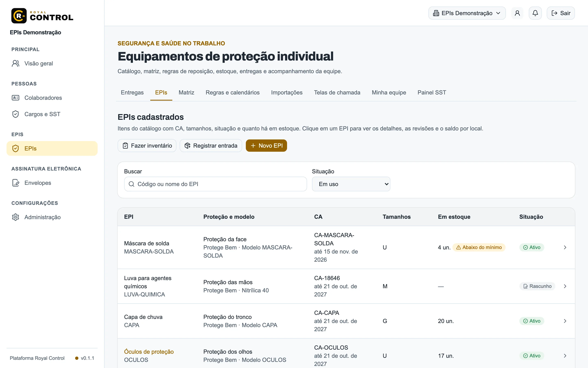Click the logout arrow icon on Sair
The image size is (588, 368).
555,13
